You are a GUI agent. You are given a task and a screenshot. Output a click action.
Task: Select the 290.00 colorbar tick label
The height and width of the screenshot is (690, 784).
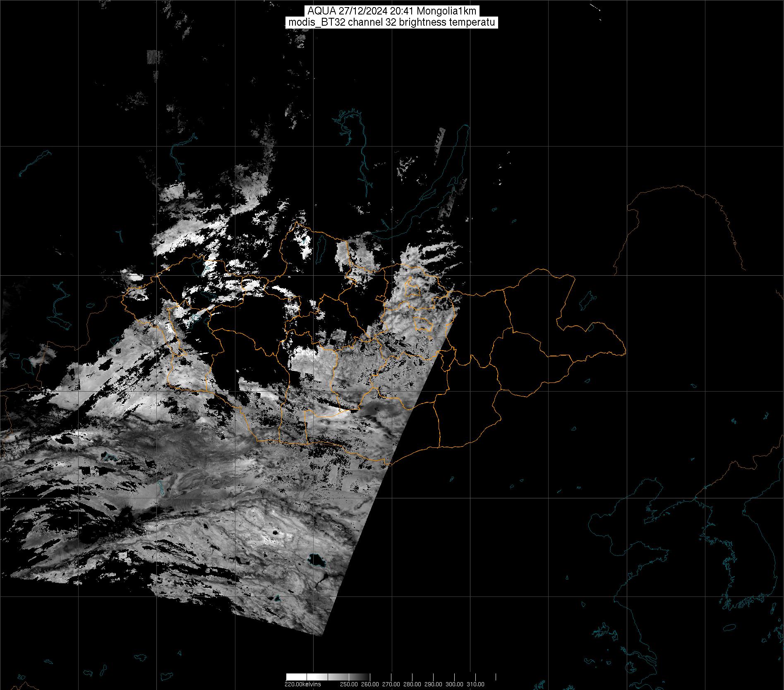(433, 684)
